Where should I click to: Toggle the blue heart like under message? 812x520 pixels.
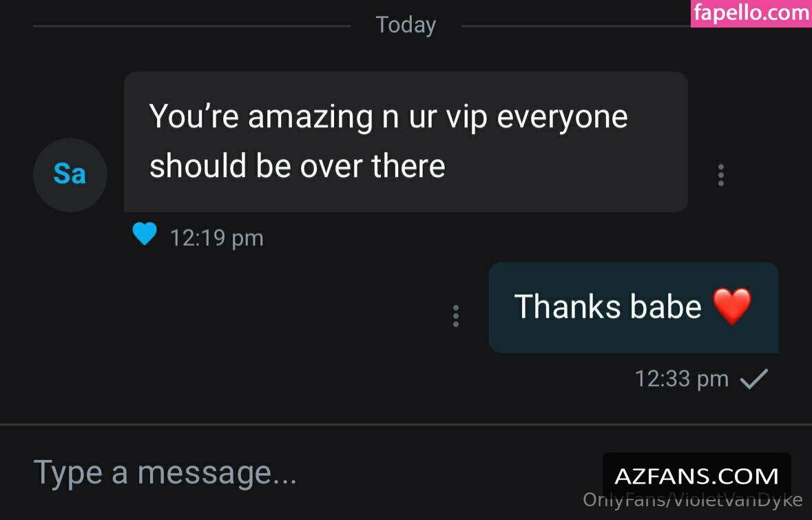point(145,233)
